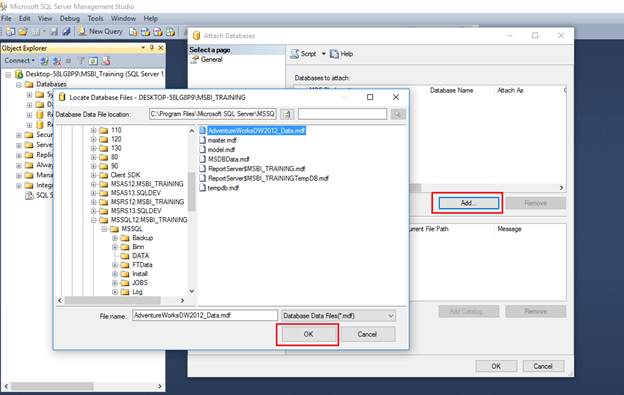624x395 pixels.
Task: Open the File menu
Action: point(6,18)
